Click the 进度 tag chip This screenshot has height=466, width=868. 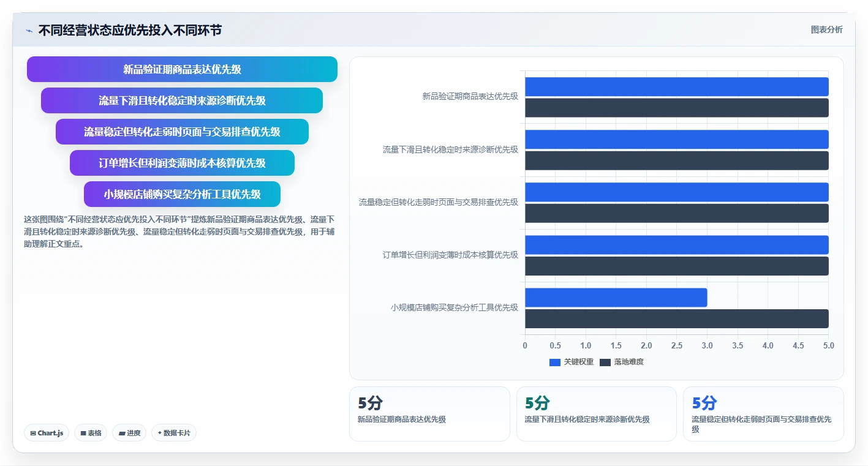129,433
